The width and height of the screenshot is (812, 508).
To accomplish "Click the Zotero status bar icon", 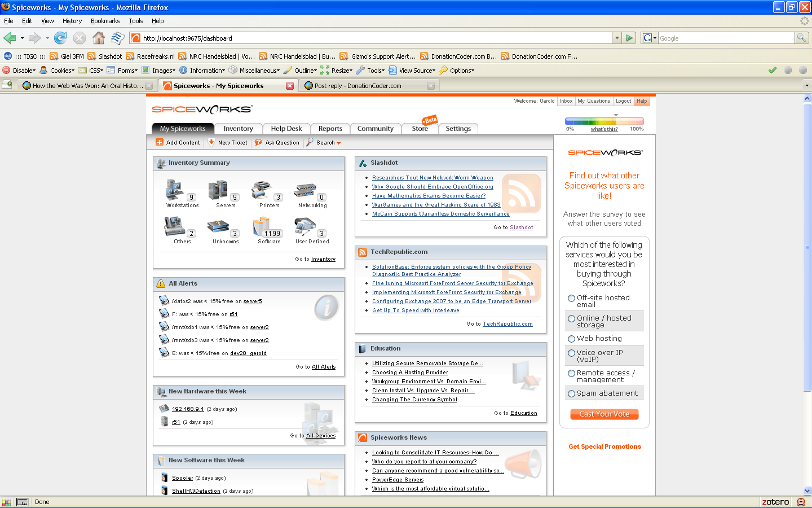I will point(775,502).
